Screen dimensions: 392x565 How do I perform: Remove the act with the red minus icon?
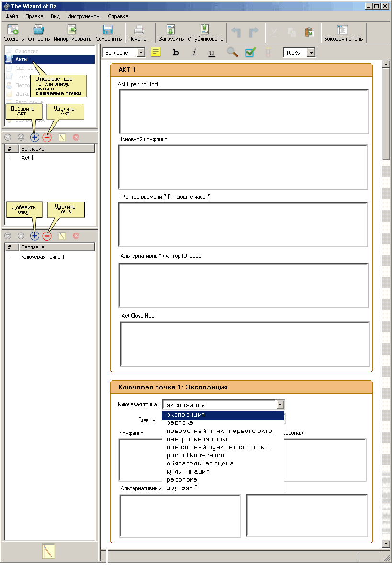click(47, 137)
